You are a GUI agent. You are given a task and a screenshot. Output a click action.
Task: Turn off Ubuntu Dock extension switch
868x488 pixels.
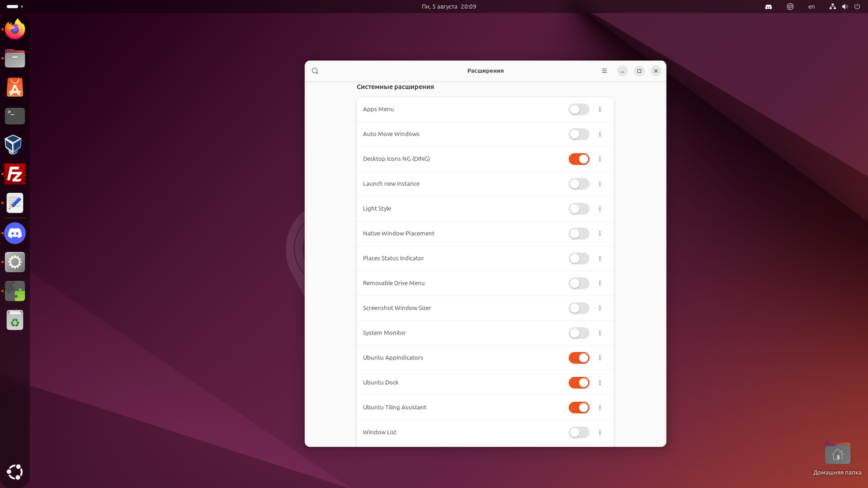click(x=579, y=383)
